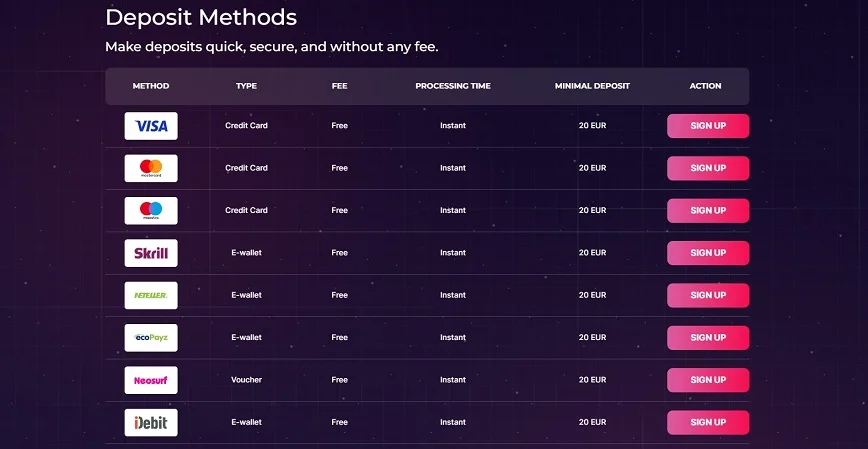Click Sign Up button in Visa row
This screenshot has height=449, width=868.
(708, 126)
